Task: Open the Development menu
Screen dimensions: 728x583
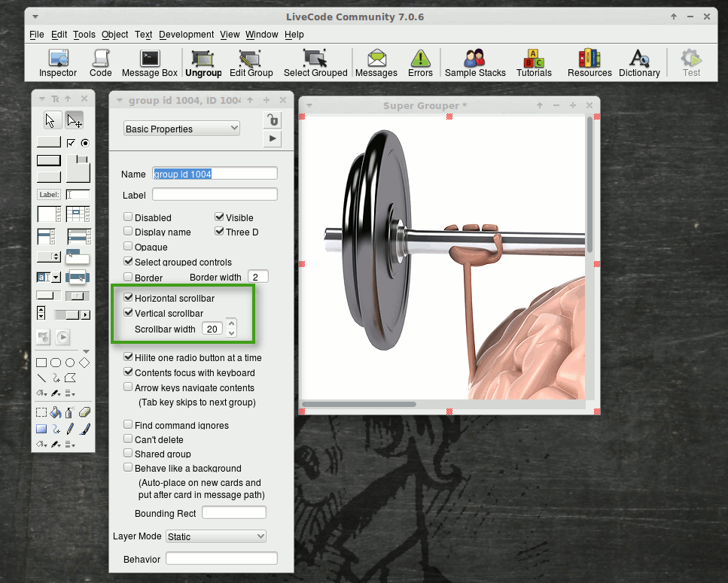Action: click(186, 35)
